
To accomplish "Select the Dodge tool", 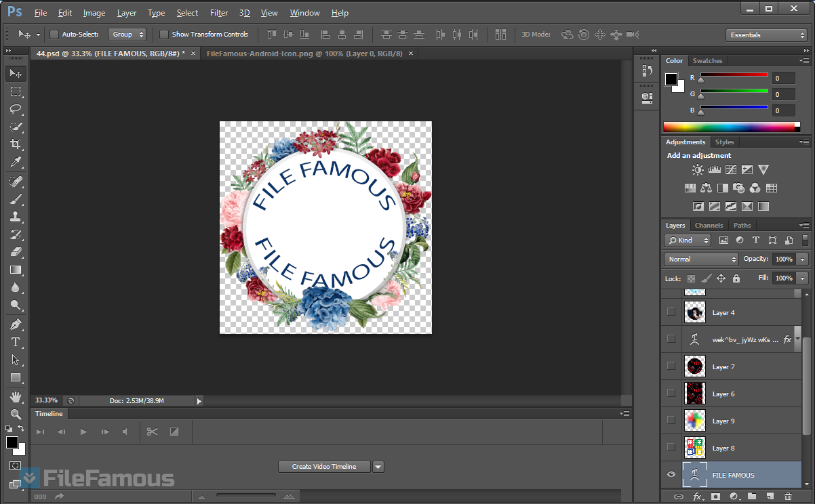I will tap(16, 305).
